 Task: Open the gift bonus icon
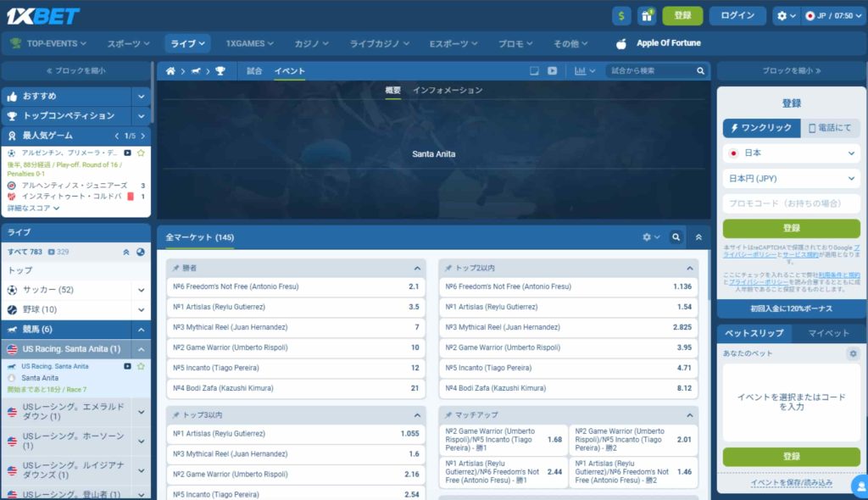[647, 16]
